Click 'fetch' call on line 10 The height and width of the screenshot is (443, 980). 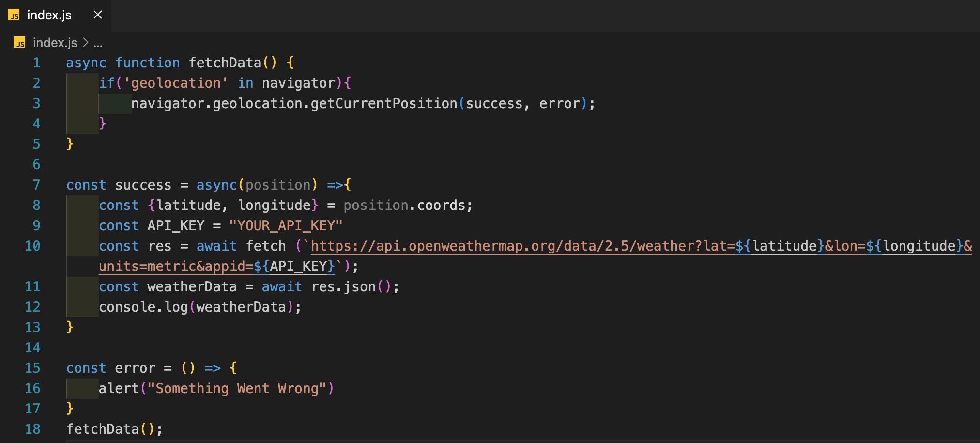click(266, 246)
